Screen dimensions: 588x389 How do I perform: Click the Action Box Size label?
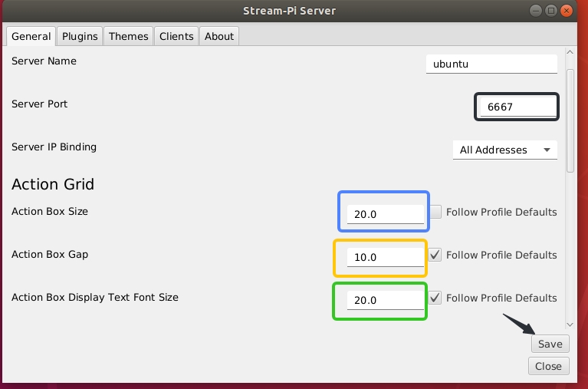(x=50, y=212)
